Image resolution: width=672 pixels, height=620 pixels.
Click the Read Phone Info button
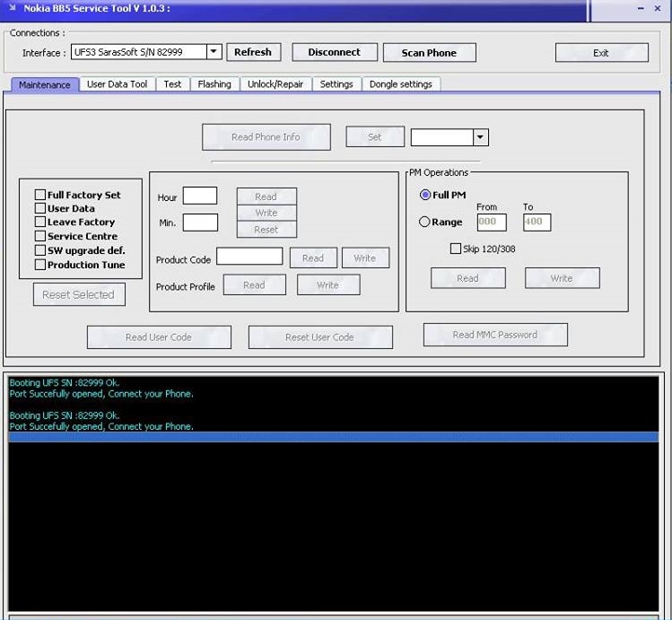coord(266,137)
